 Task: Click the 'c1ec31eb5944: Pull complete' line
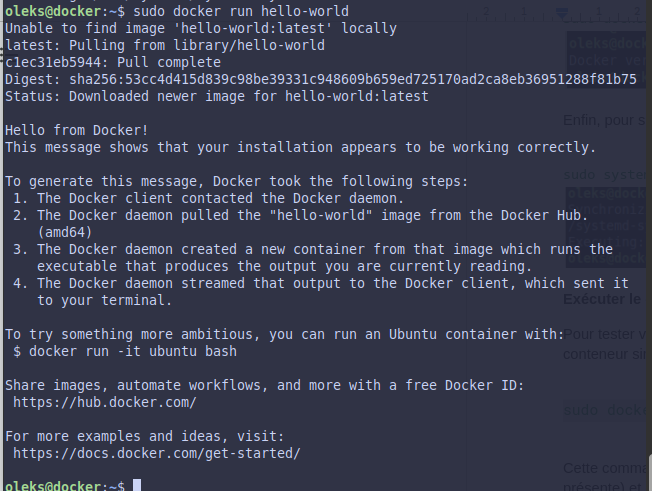click(113, 62)
